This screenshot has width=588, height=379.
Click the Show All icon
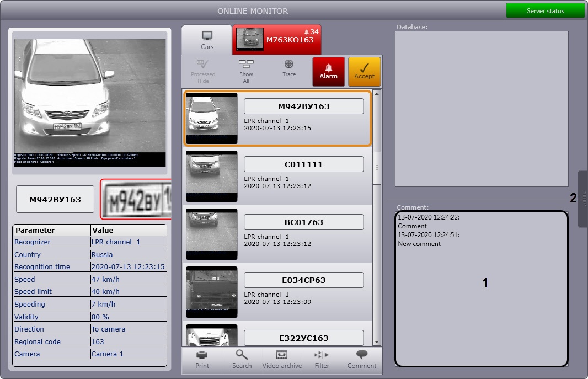[246, 71]
